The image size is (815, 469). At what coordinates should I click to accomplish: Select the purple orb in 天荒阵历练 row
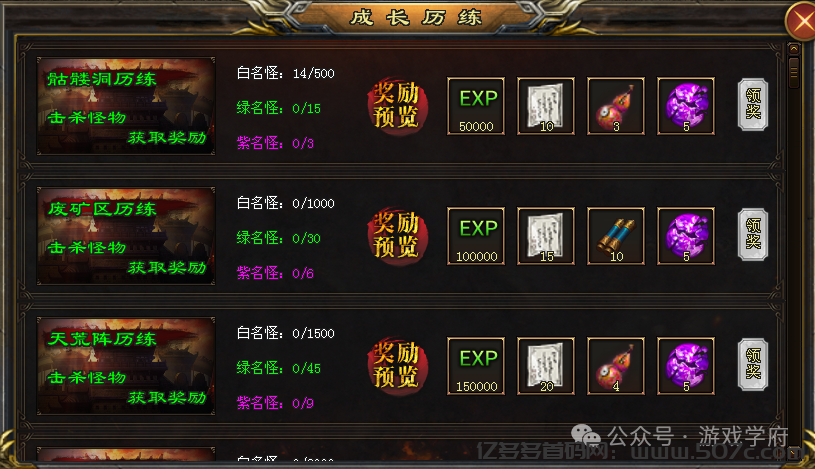pyautogui.click(x=686, y=366)
